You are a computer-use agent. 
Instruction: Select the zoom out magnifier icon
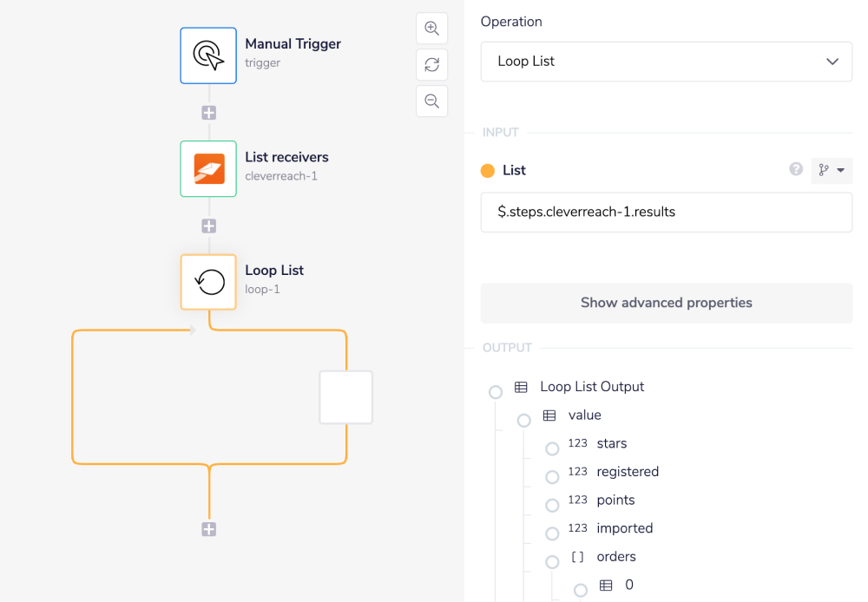[x=431, y=101]
